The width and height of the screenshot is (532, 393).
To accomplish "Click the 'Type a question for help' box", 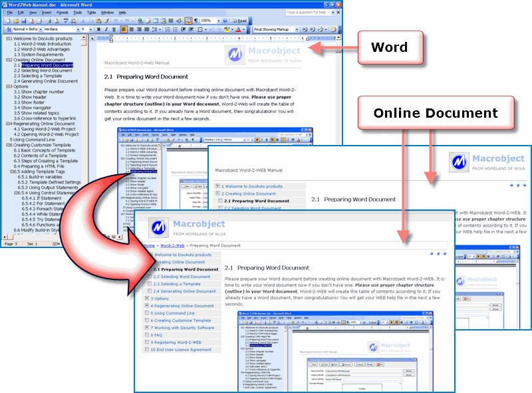I will click(x=308, y=12).
